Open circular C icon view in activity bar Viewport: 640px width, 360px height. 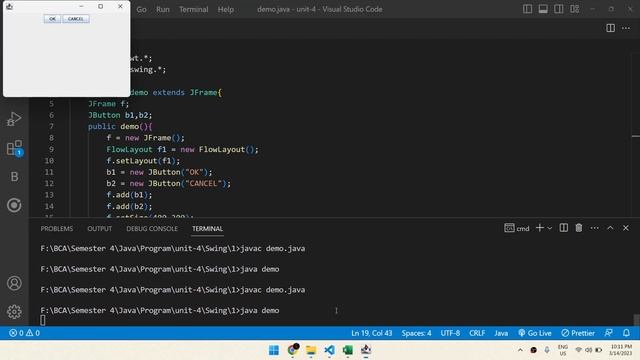point(14,205)
